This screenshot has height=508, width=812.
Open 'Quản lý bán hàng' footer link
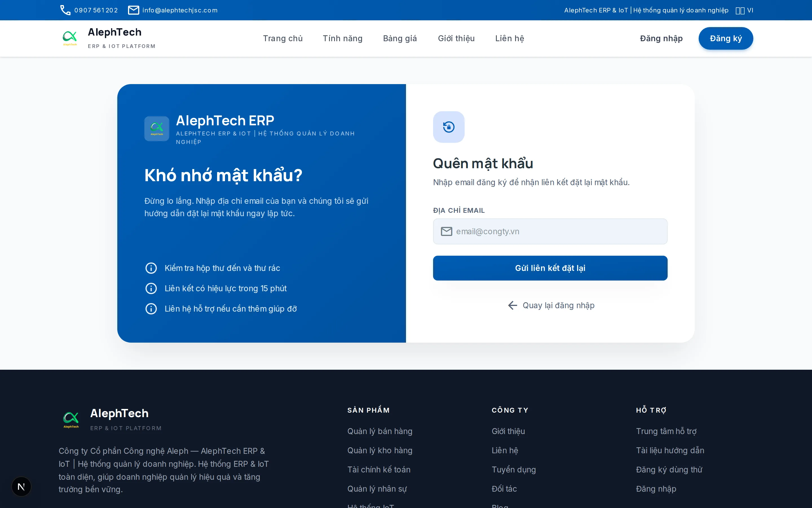(380, 432)
